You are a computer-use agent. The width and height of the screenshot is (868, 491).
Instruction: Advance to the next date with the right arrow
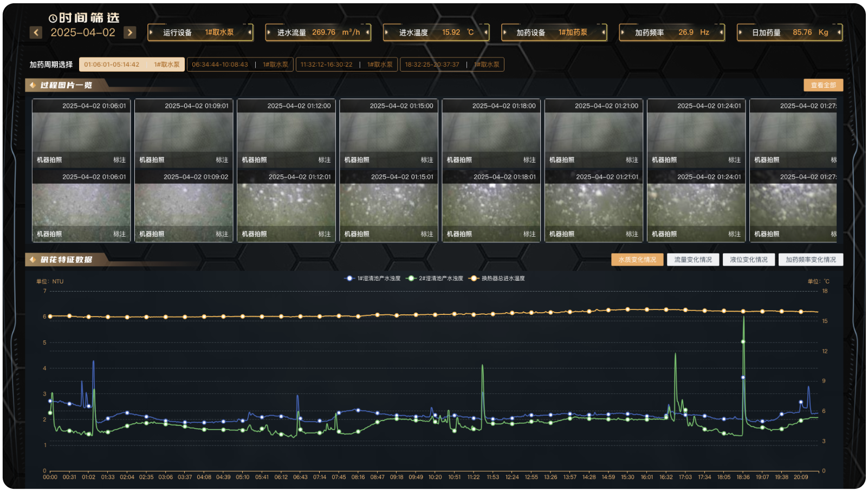click(x=130, y=33)
